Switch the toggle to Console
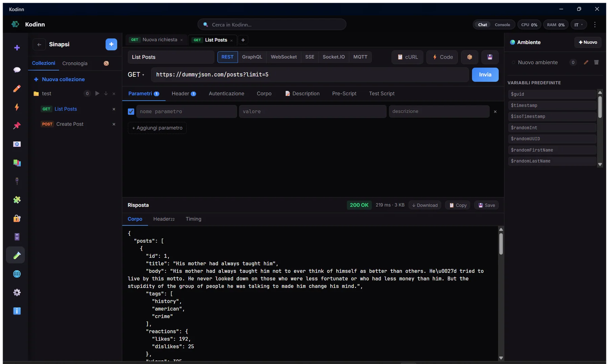Viewport: 609px width, 364px height. click(502, 25)
